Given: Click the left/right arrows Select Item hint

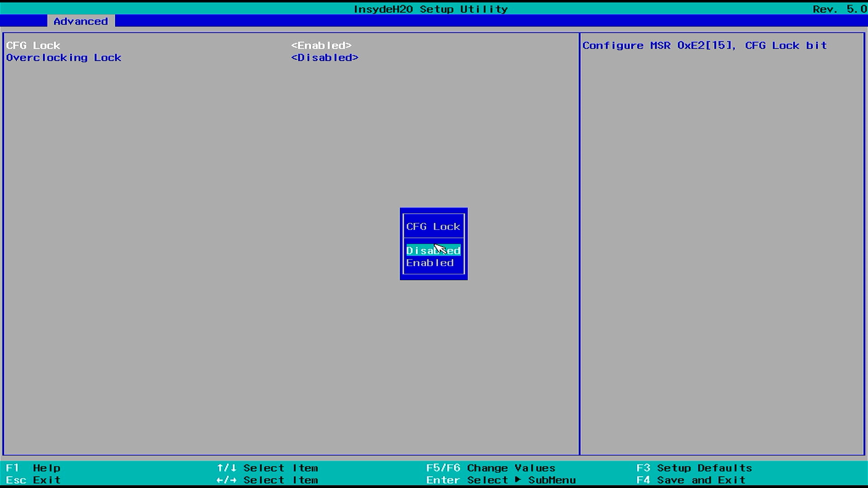Looking at the screenshot, I should pyautogui.click(x=267, y=480).
